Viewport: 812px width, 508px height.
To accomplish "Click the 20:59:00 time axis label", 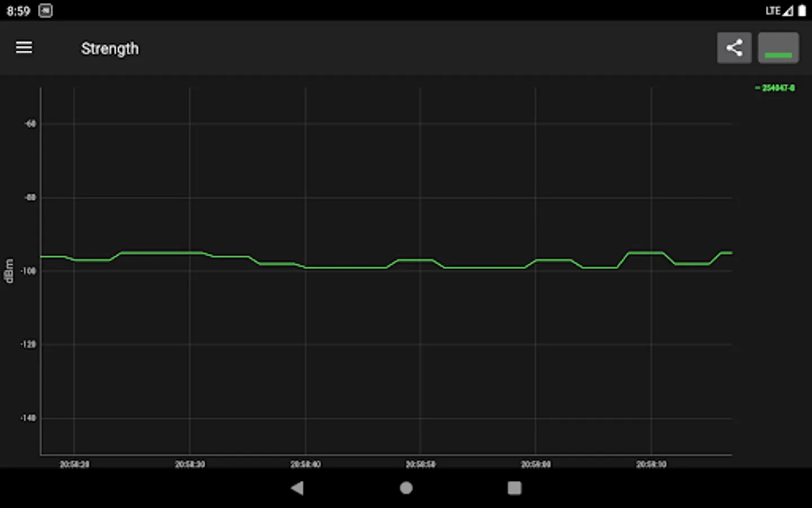I will [536, 465].
